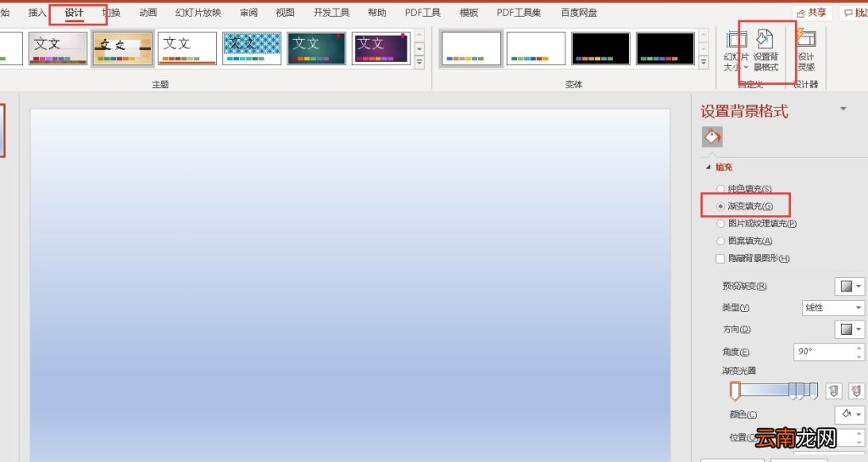Enable the 隐藏背景图形 checkbox
Viewport: 868px width, 462px height.
721,259
